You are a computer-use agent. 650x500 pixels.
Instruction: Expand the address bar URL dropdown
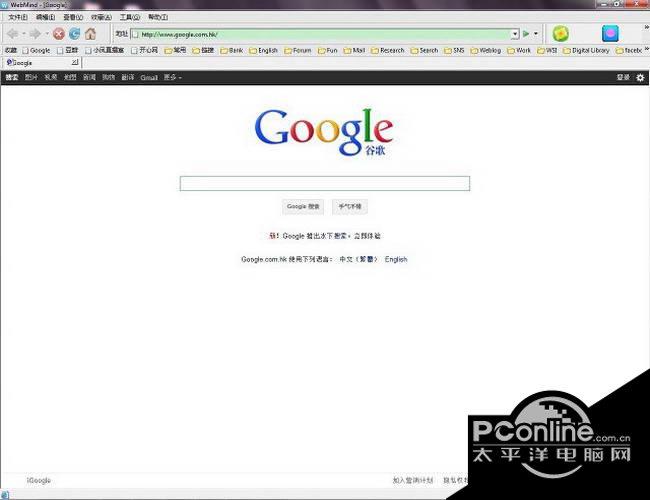tap(515, 34)
